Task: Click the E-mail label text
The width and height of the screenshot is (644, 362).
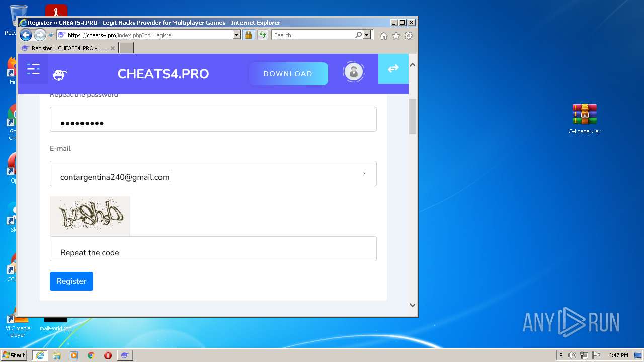Action: pyautogui.click(x=60, y=148)
